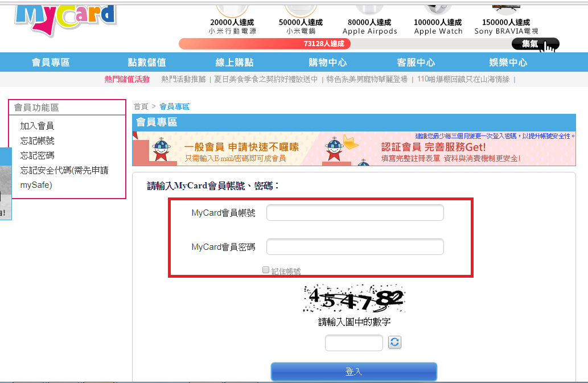588x383 pixels.
Task: Click the 會員功能區 sidebar heading
Action: coord(36,108)
